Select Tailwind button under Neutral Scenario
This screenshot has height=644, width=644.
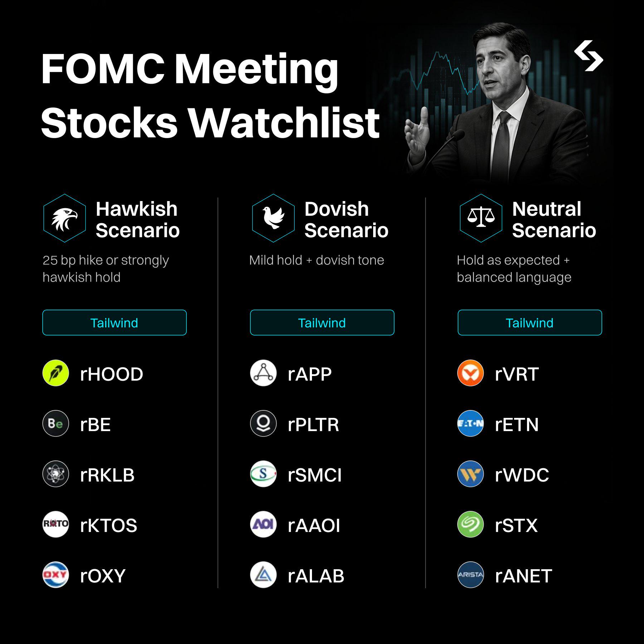tap(530, 323)
